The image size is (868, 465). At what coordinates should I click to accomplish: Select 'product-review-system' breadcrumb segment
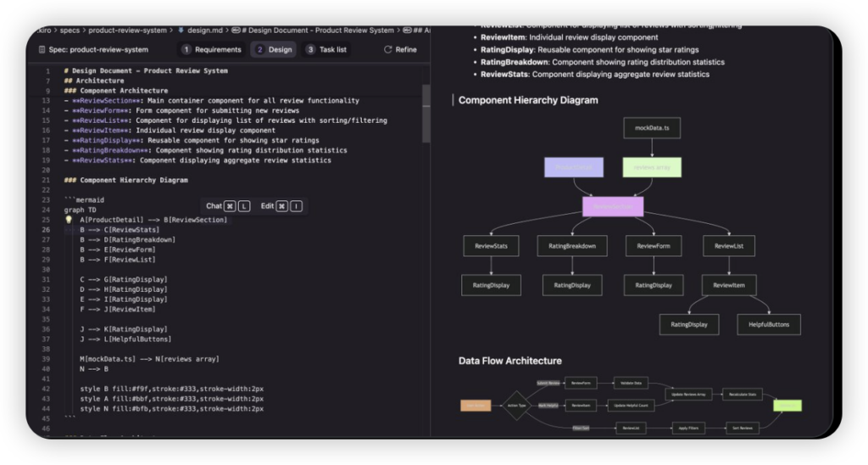pos(127,31)
